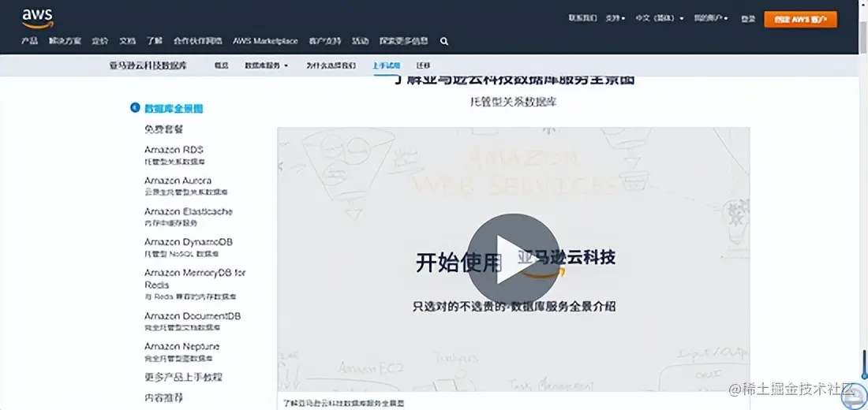Open 内容推荐 in the sidebar
Image resolution: width=868 pixels, height=410 pixels.
pos(163,397)
